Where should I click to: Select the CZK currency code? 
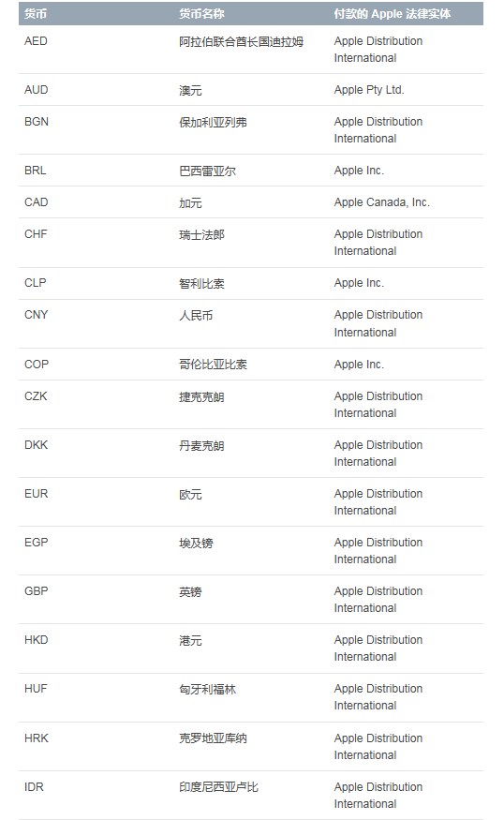[x=36, y=396]
